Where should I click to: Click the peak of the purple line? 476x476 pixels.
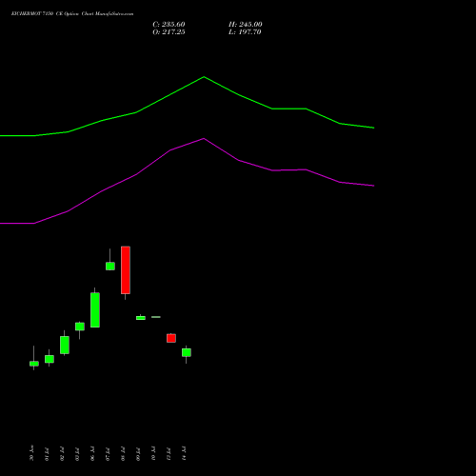point(204,138)
